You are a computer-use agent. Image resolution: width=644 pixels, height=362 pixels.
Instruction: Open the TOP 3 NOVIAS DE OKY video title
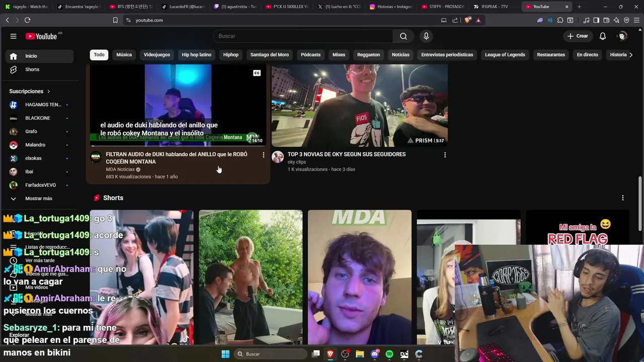tap(347, 154)
